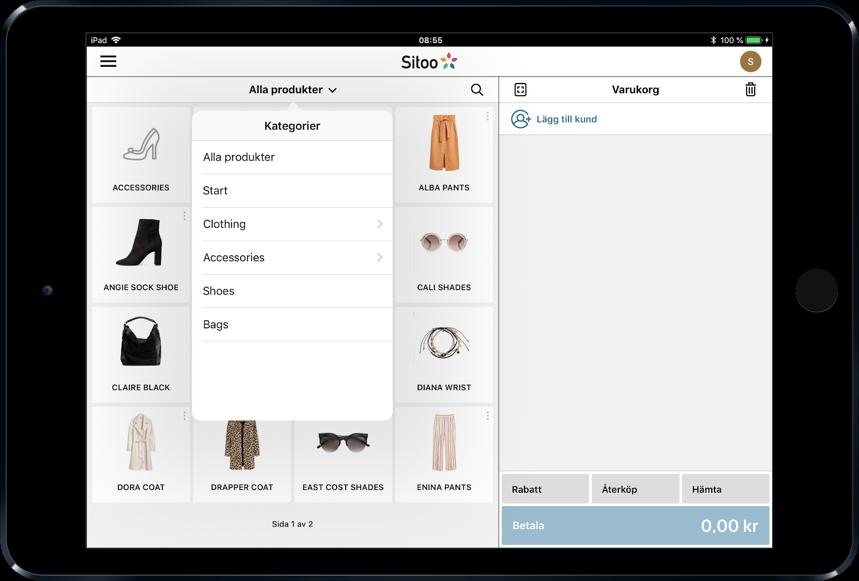This screenshot has height=581, width=859.
Task: Tap the Hämta button
Action: (725, 489)
